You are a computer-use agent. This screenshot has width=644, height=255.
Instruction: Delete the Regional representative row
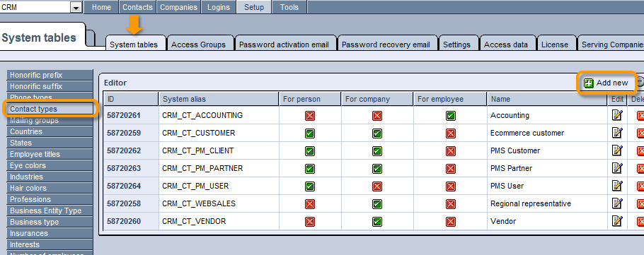coord(640,203)
